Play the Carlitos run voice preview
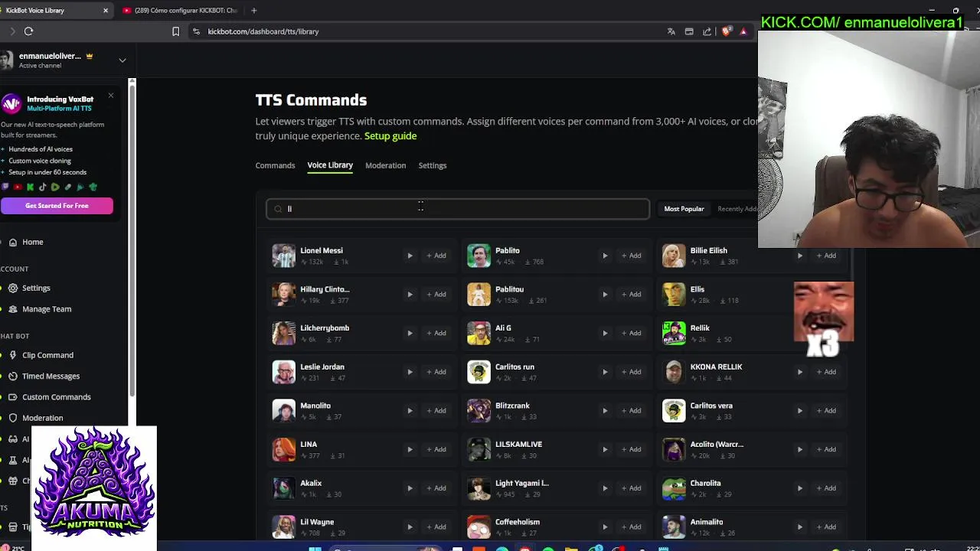This screenshot has width=980, height=551. (x=605, y=372)
